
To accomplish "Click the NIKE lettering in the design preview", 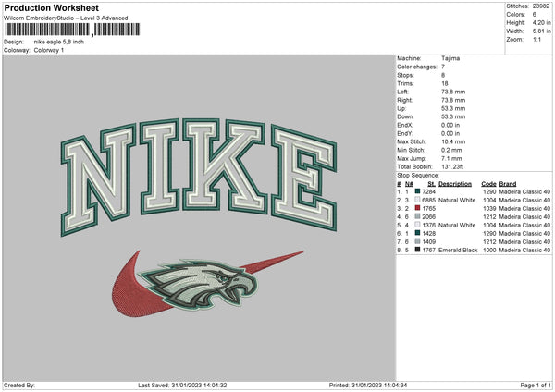I will (199, 177).
